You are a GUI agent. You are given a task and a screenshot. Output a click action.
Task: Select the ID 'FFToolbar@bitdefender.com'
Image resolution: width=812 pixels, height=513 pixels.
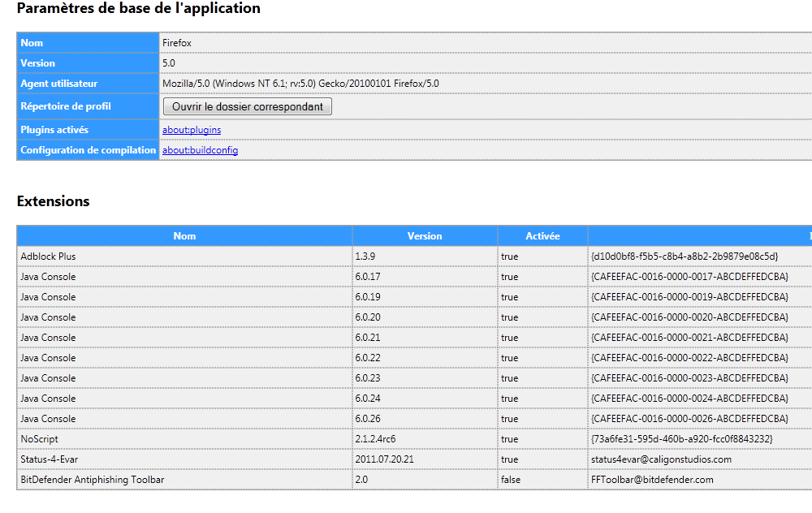point(652,480)
